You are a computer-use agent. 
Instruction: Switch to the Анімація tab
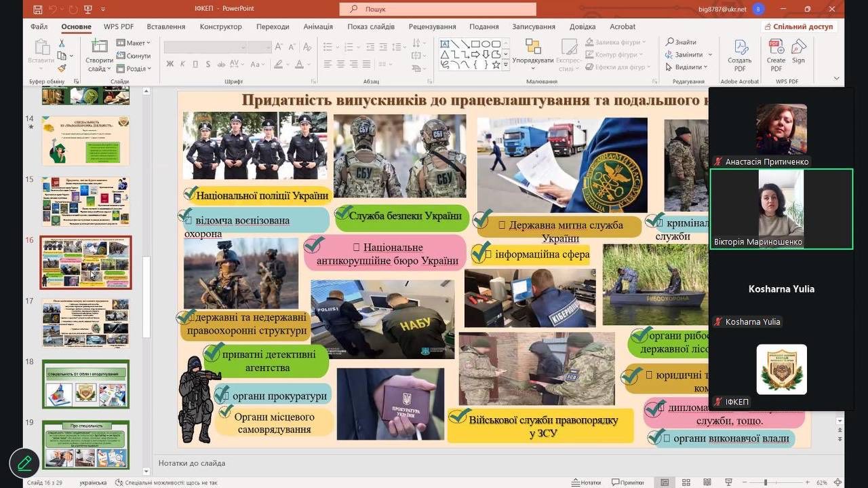318,26
